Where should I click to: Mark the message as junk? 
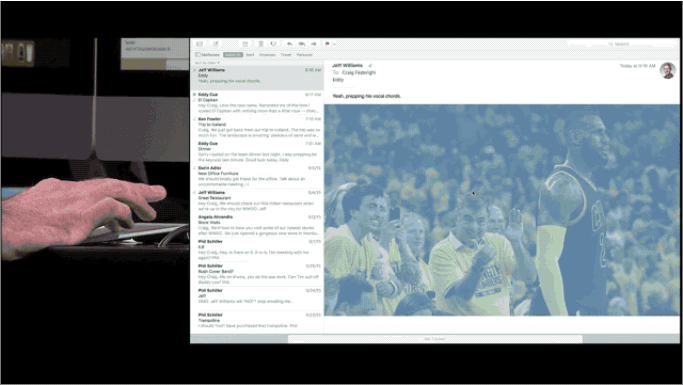click(273, 44)
